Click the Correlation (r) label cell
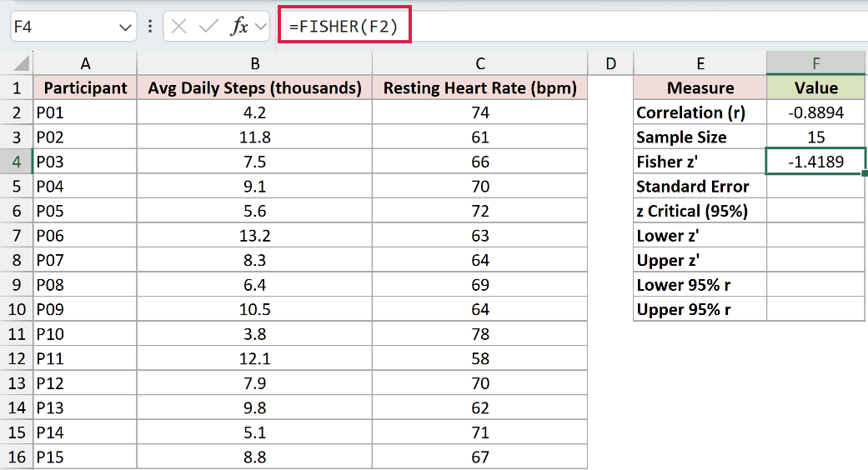Image resolution: width=868 pixels, height=470 pixels. click(x=700, y=112)
